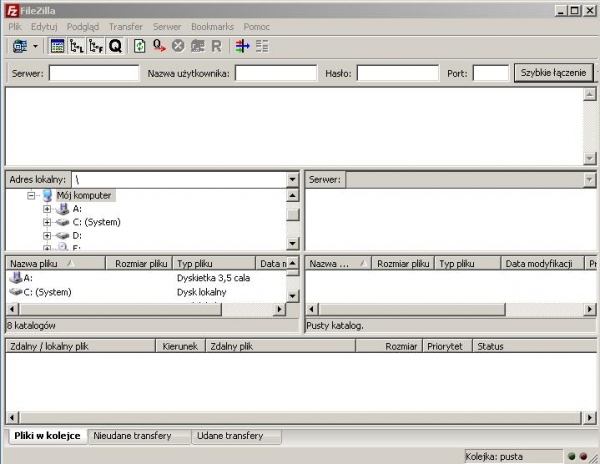This screenshot has height=464, width=600.
Task: Click the cancel current operation icon
Action: pyautogui.click(x=178, y=46)
